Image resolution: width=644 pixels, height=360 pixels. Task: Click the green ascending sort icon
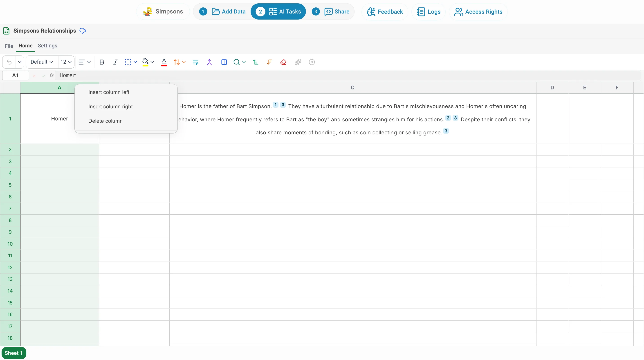(x=255, y=62)
